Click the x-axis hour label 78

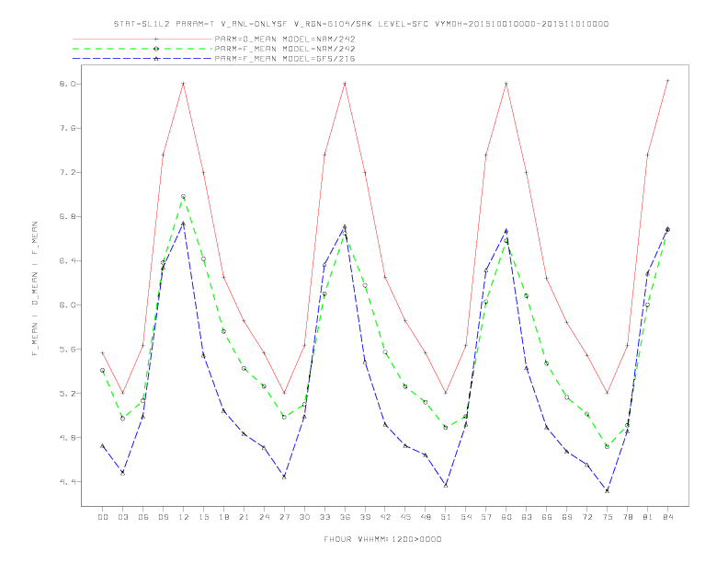click(627, 517)
